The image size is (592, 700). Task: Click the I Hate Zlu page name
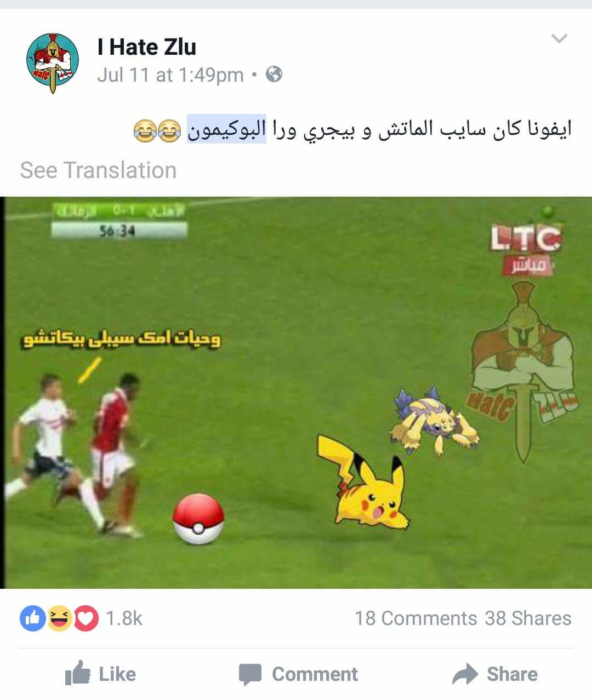coord(147,47)
